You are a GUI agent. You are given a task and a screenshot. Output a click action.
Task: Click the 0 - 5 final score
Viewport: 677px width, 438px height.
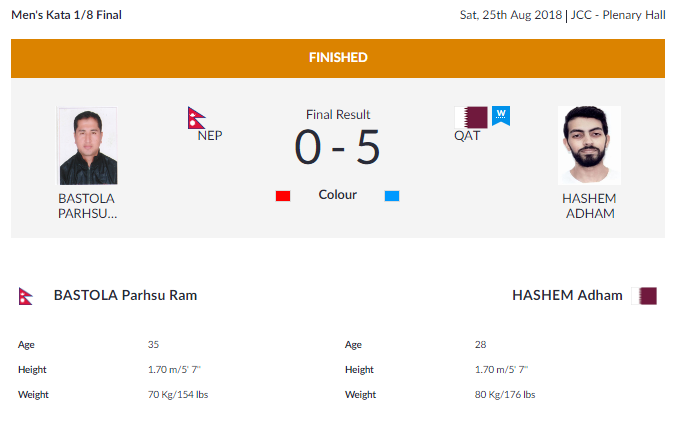tap(338, 147)
